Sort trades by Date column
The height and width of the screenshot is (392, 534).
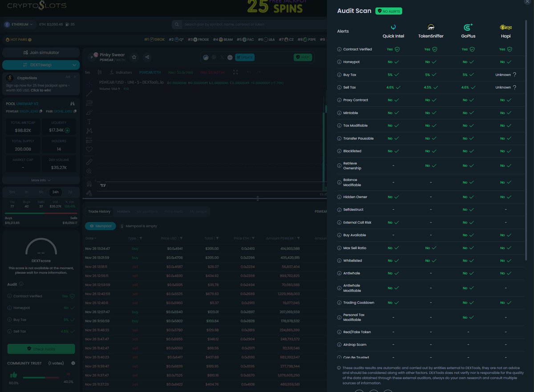click(x=92, y=238)
